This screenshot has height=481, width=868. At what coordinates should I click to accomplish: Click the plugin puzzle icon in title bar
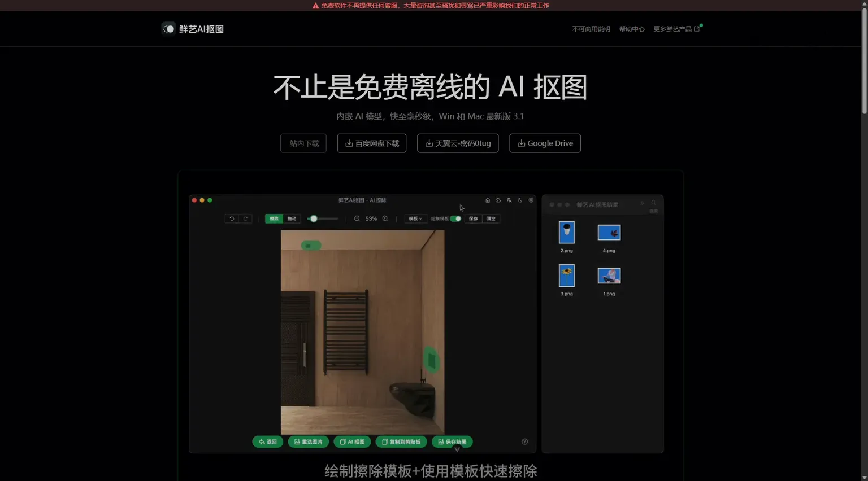(x=498, y=200)
